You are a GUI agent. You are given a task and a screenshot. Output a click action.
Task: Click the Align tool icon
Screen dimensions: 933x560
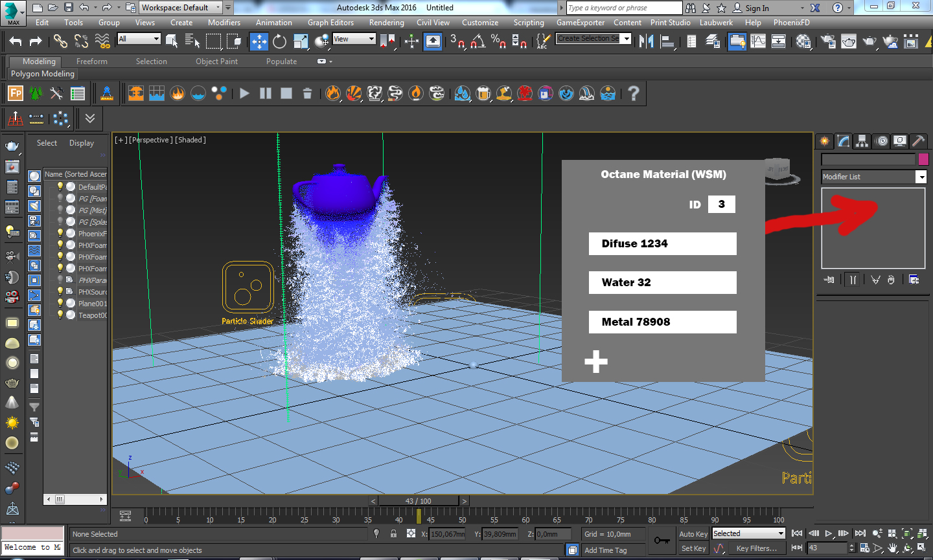pyautogui.click(x=667, y=41)
